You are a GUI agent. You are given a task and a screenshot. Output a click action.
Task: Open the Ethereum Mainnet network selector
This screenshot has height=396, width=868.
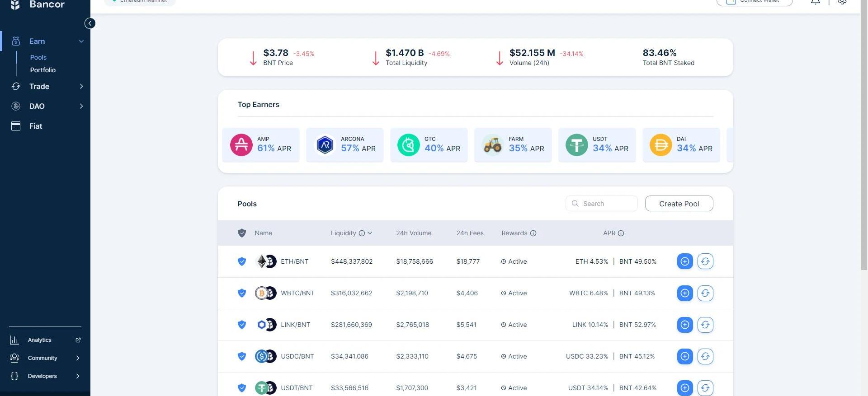[140, 2]
